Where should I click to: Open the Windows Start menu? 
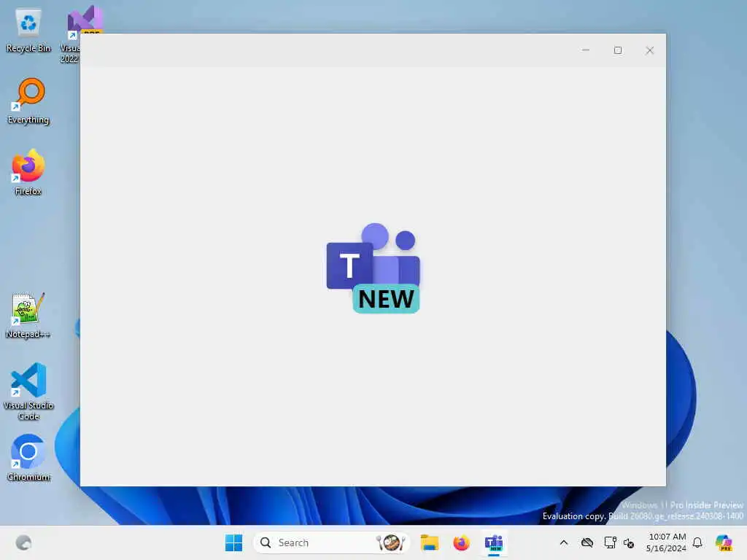point(233,542)
